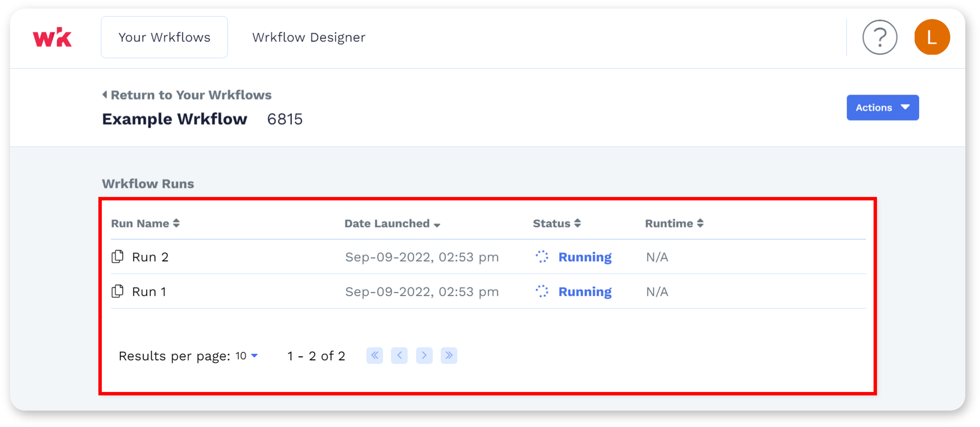The image size is (980, 427).
Task: Select Run 2 launch date Sep-09-2022
Action: click(x=422, y=257)
